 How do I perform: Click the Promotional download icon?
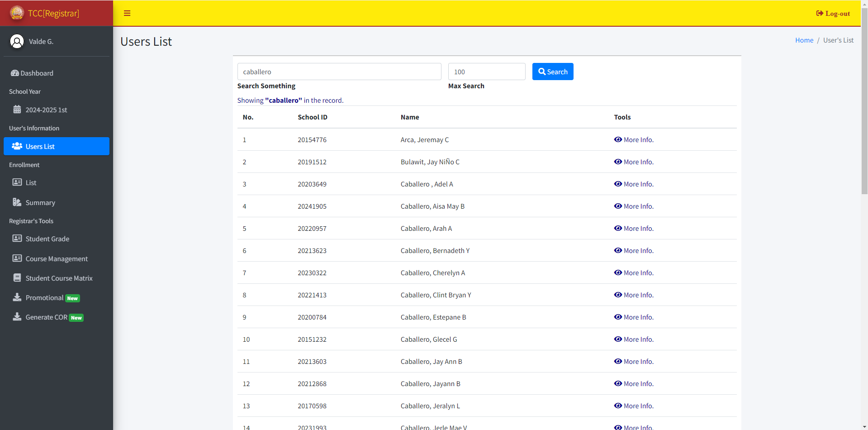(x=17, y=297)
